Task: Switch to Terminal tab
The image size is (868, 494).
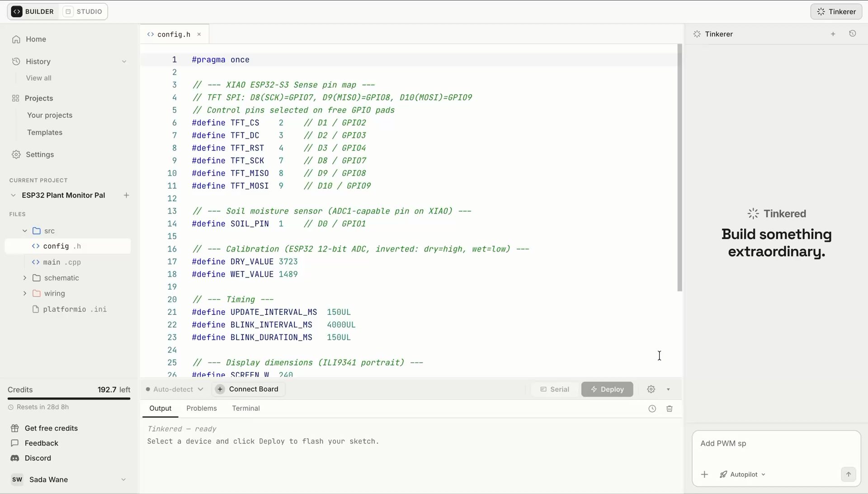Action: click(x=246, y=408)
